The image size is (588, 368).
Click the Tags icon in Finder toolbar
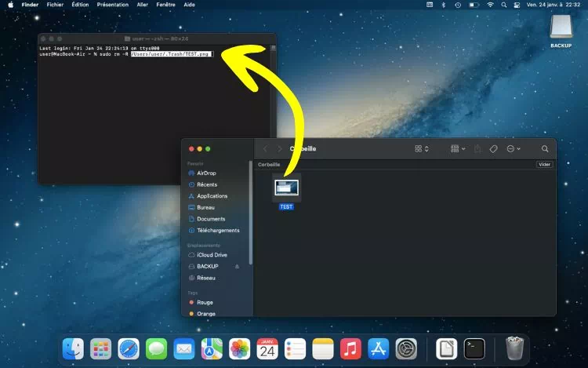(x=493, y=148)
